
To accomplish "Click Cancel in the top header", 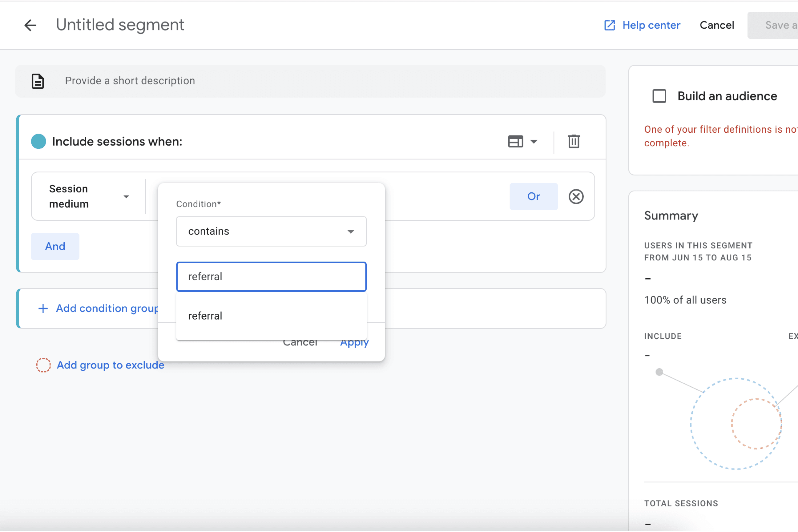I will click(x=717, y=25).
